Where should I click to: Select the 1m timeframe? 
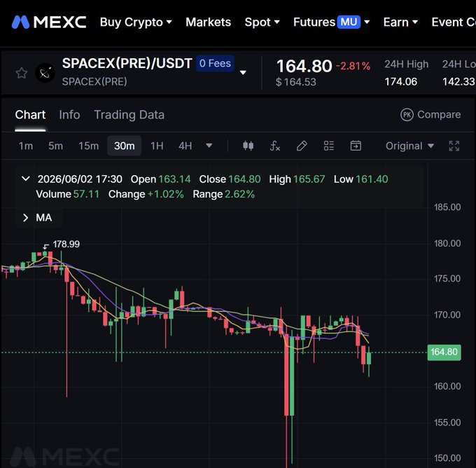[x=26, y=146]
